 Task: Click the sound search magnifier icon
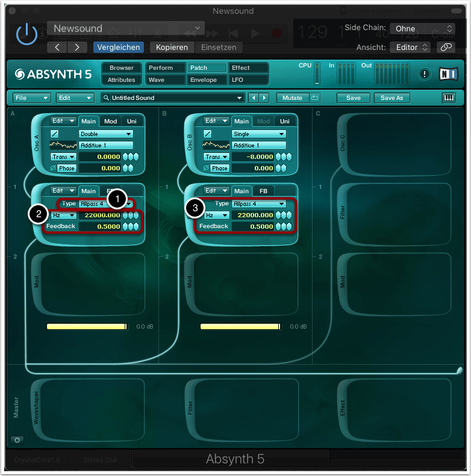[x=106, y=97]
